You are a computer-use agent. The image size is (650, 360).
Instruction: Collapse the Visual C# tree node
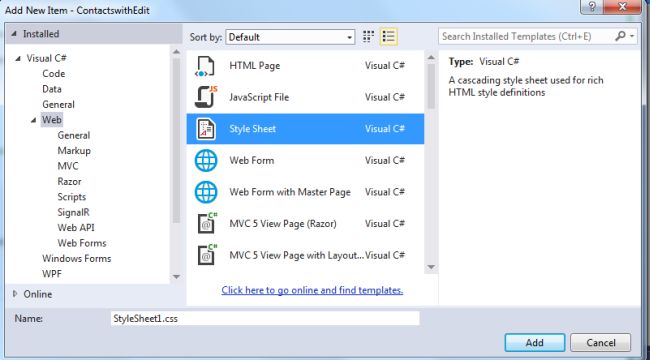pyautogui.click(x=18, y=58)
